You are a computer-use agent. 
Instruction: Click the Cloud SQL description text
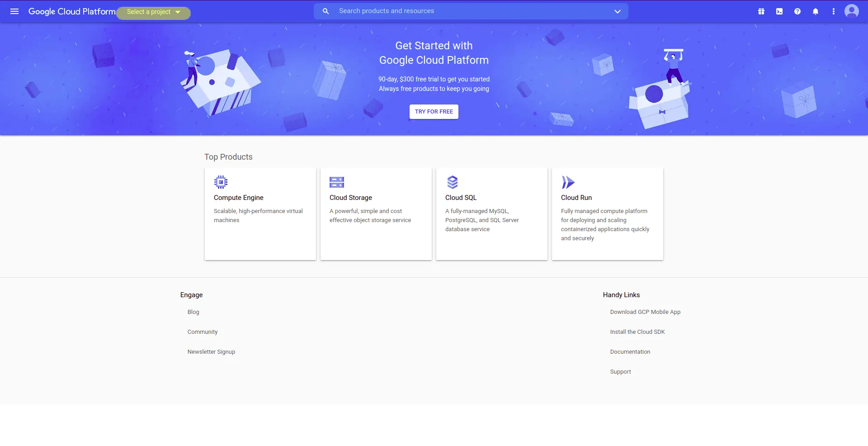coord(482,220)
